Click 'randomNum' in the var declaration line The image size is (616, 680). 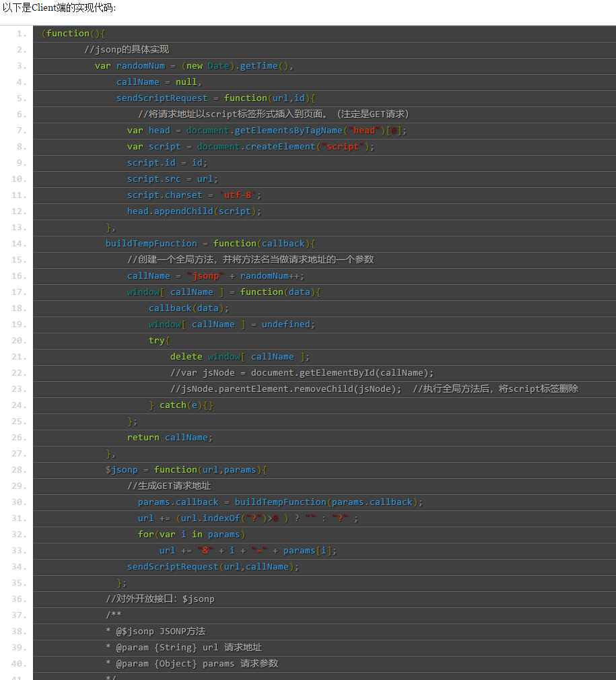point(141,66)
